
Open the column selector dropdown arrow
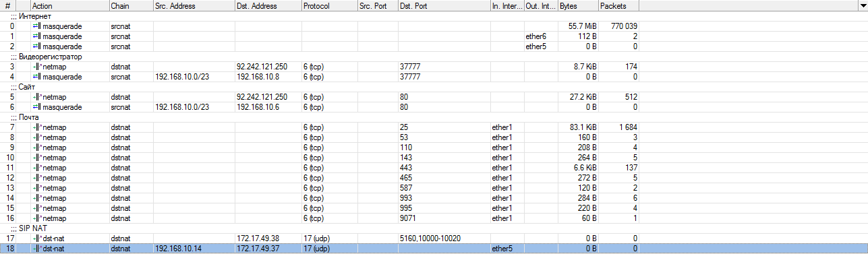863,5
